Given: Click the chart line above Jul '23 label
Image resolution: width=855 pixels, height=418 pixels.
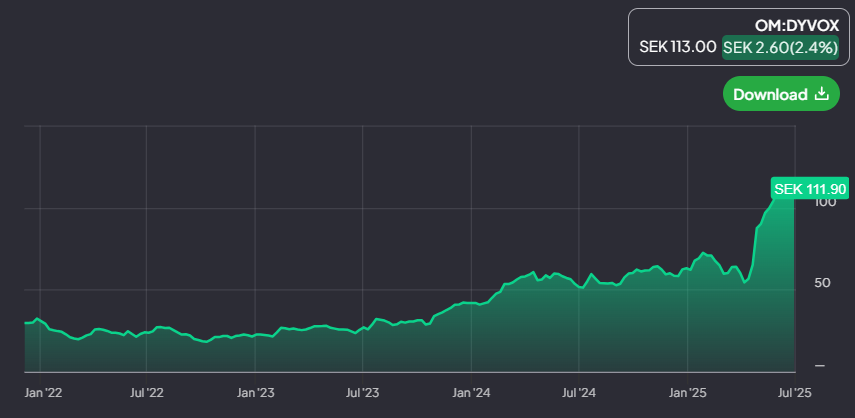Looking at the screenshot, I should [x=362, y=329].
